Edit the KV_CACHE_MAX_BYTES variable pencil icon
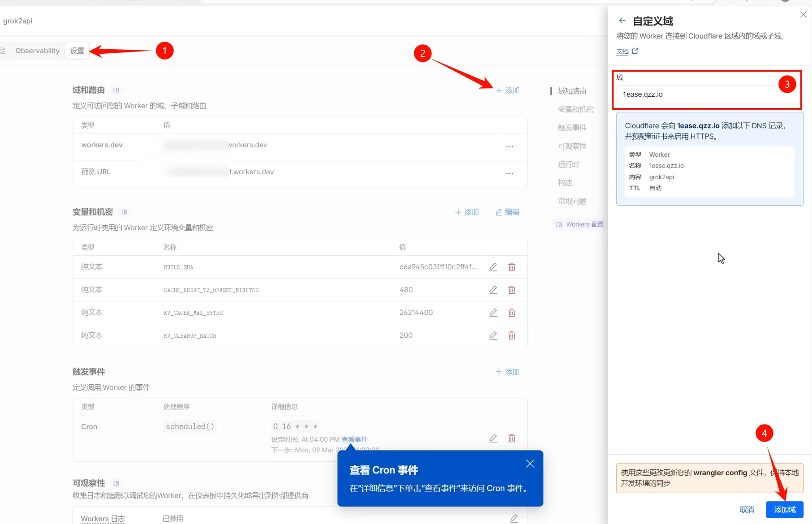This screenshot has height=524, width=812. 493,313
